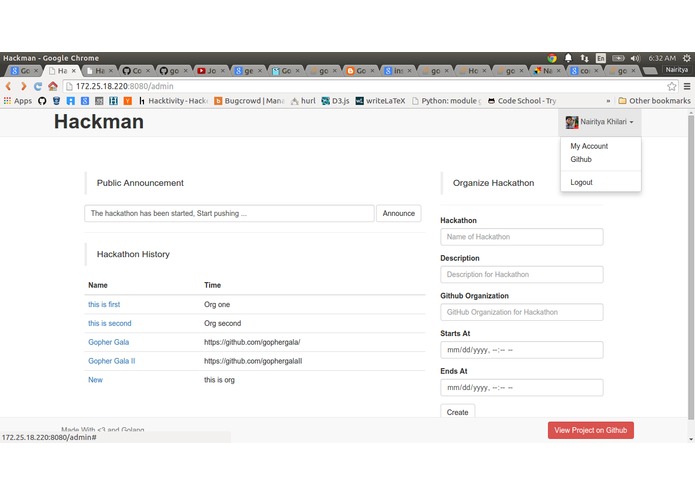Toggle the Nairitya Khilari user dropdown
The width and height of the screenshot is (695, 494).
coord(599,122)
